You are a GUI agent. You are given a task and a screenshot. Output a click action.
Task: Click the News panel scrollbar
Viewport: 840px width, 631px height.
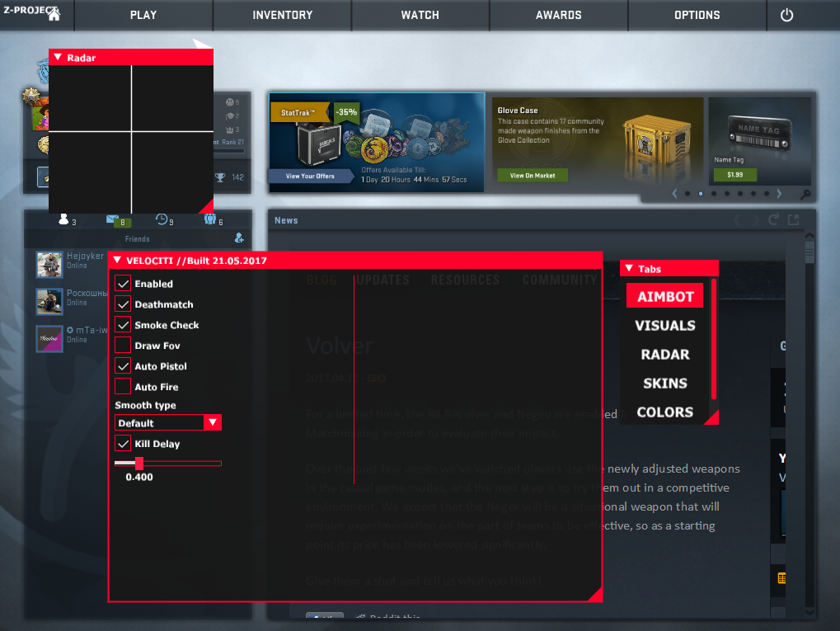809,252
